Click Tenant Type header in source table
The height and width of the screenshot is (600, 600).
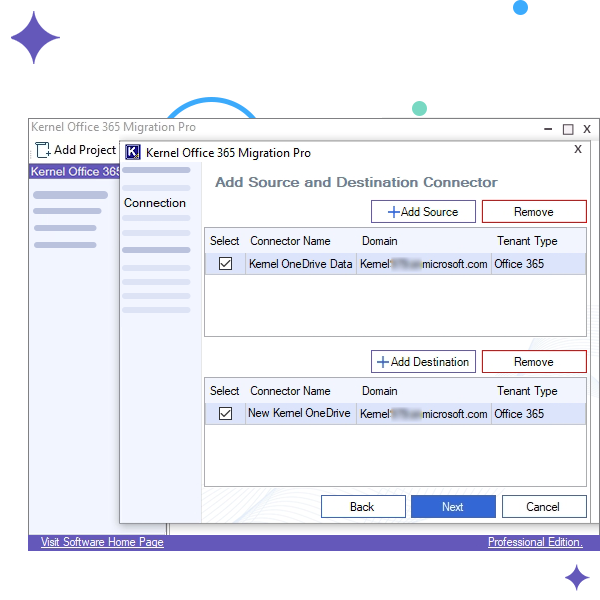[x=527, y=241]
